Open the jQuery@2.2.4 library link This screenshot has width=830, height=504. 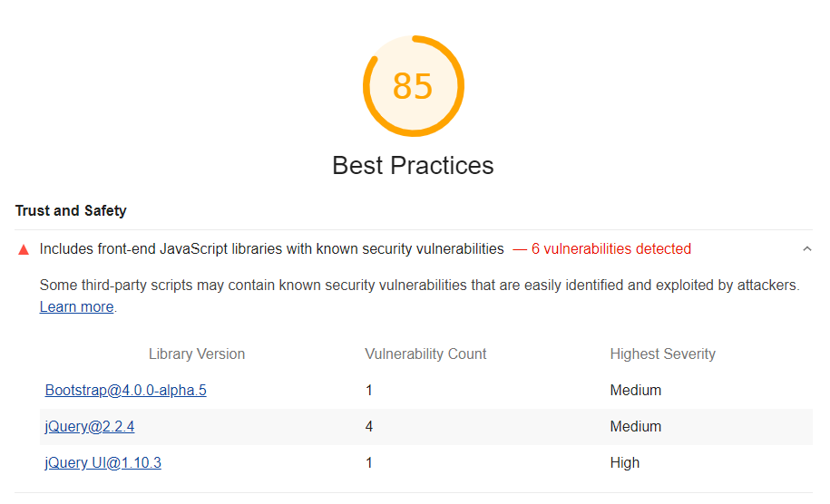(x=90, y=427)
